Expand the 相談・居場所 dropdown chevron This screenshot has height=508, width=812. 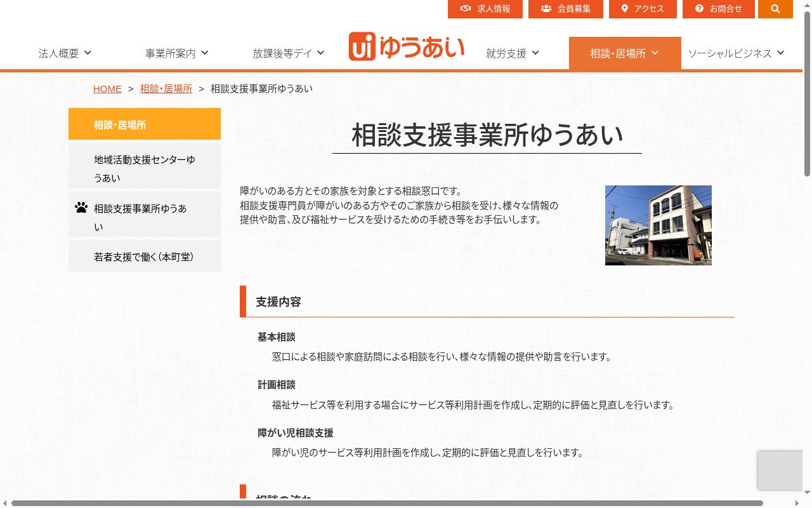click(x=655, y=53)
